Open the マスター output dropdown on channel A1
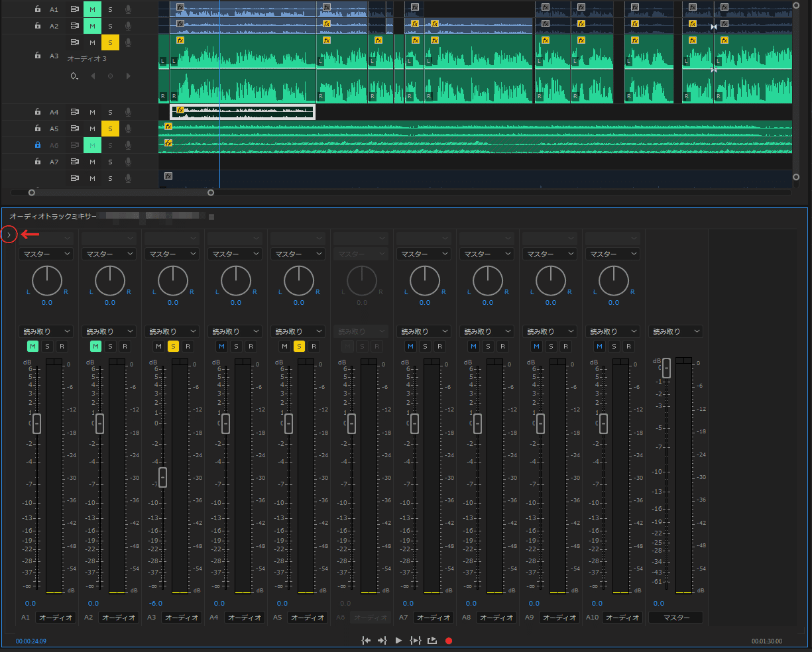The image size is (812, 652). point(46,254)
